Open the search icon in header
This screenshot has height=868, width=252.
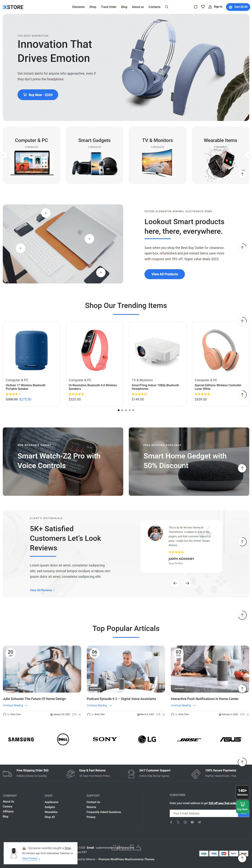coord(167,7)
